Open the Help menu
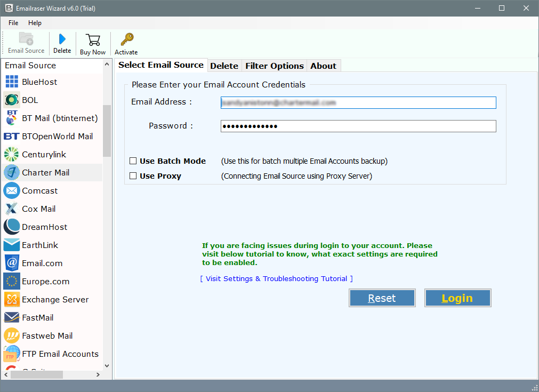Image resolution: width=539 pixels, height=392 pixels. point(35,23)
